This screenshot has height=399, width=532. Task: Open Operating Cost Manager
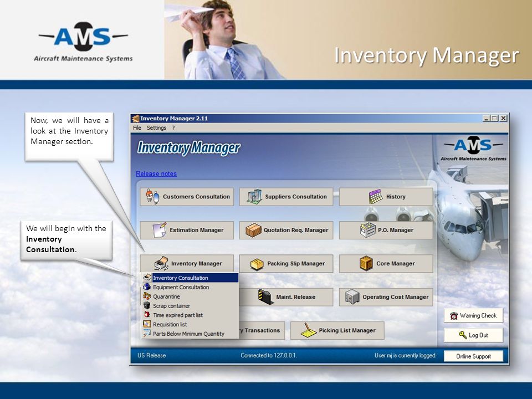(386, 297)
